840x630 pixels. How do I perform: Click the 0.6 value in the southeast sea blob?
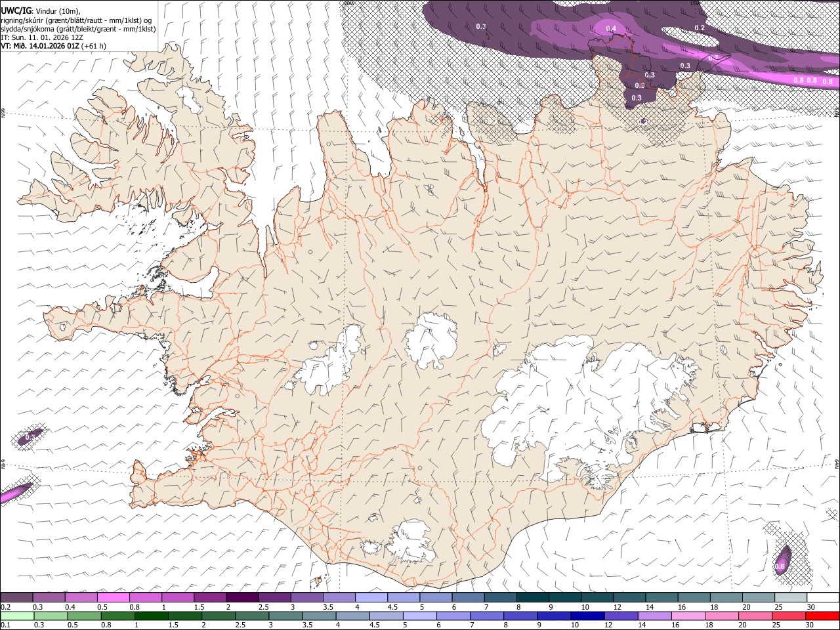coord(780,566)
